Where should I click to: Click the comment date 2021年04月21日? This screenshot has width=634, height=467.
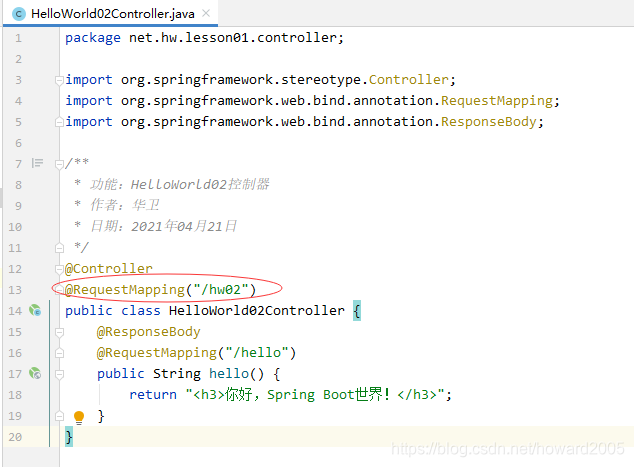[184, 226]
